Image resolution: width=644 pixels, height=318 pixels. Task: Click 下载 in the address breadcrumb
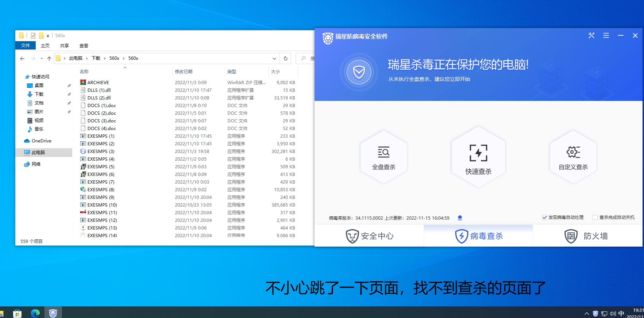pos(96,58)
